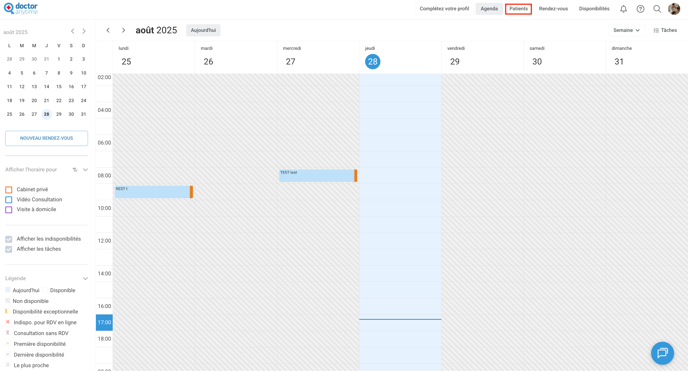Screen dimensions: 688x371
Task: Click the août 2025 mini calendar title
Action: pos(15,32)
